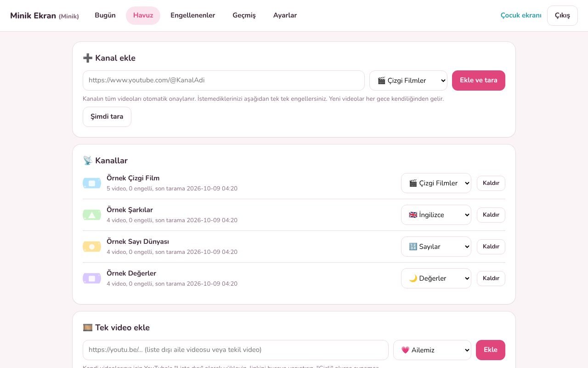Go to the Engellenenler tab

pos(192,15)
